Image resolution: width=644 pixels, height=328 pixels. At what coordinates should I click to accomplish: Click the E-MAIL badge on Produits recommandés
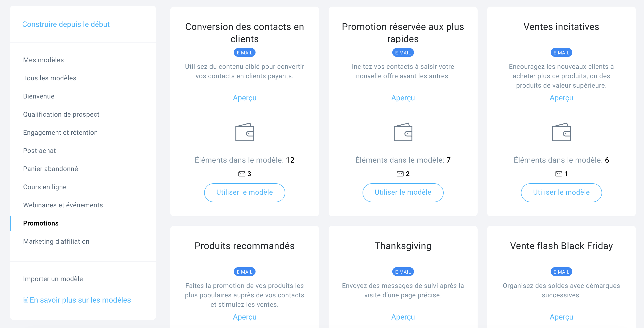tap(244, 271)
